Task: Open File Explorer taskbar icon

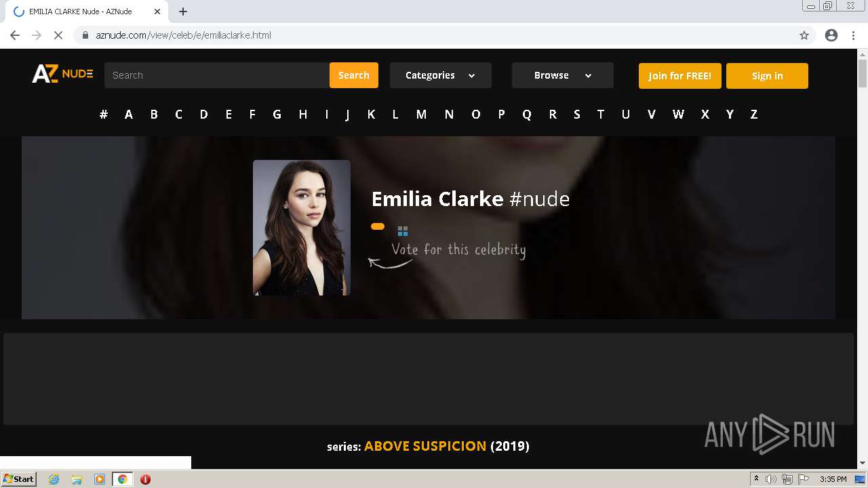Action: click(77, 479)
